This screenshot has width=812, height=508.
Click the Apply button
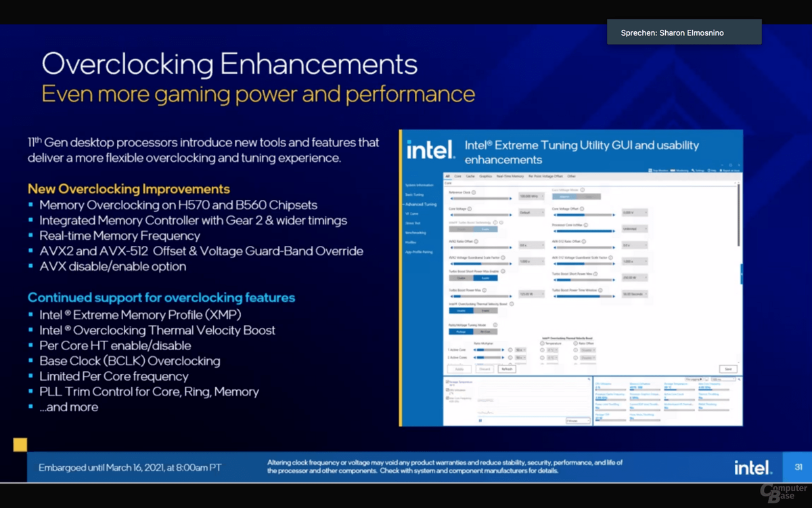[459, 369]
